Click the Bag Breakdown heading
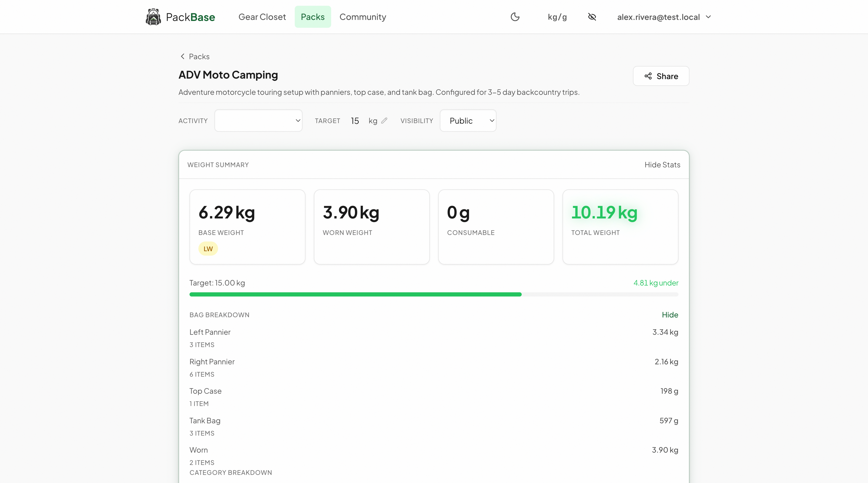The width and height of the screenshot is (868, 483). click(219, 315)
